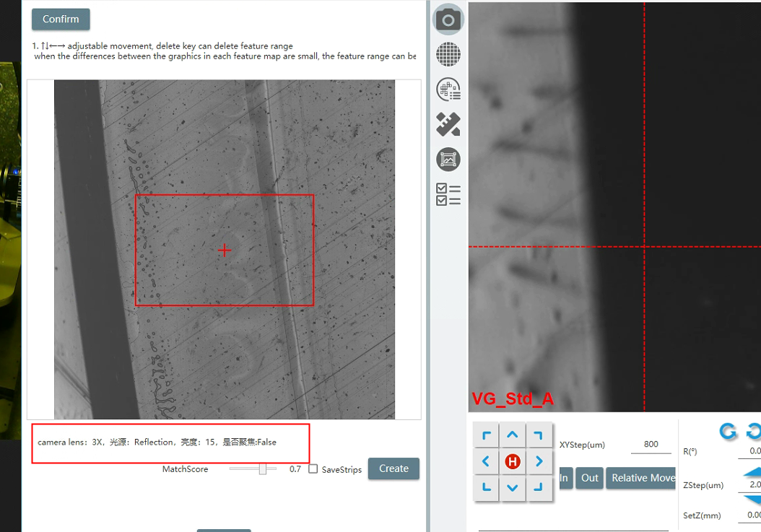Click the In button
Image resolution: width=761 pixels, height=532 pixels.
(x=565, y=478)
